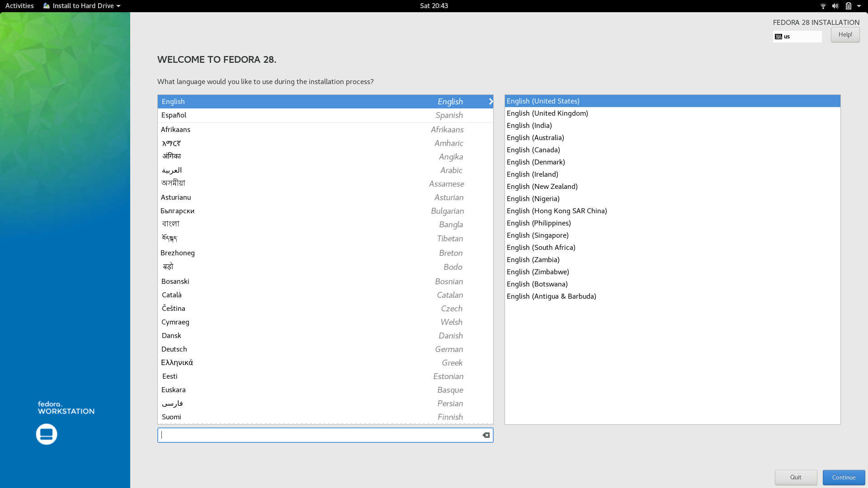Viewport: 868px width, 488px height.
Task: Select English (Nigeria) locale
Action: point(672,199)
